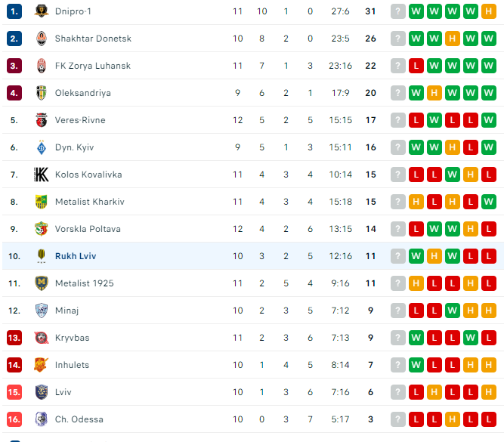Image resolution: width=504 pixels, height=442 pixels.
Task: Click Rukh Lviv's upcoming match question mark
Action: tap(398, 256)
